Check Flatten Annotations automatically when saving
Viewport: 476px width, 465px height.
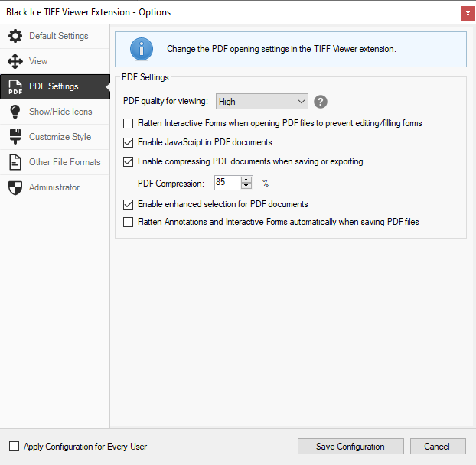click(x=128, y=222)
